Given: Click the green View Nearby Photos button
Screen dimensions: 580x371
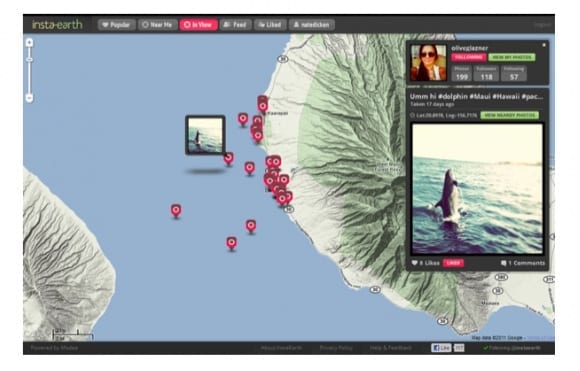Looking at the screenshot, I should [x=509, y=115].
